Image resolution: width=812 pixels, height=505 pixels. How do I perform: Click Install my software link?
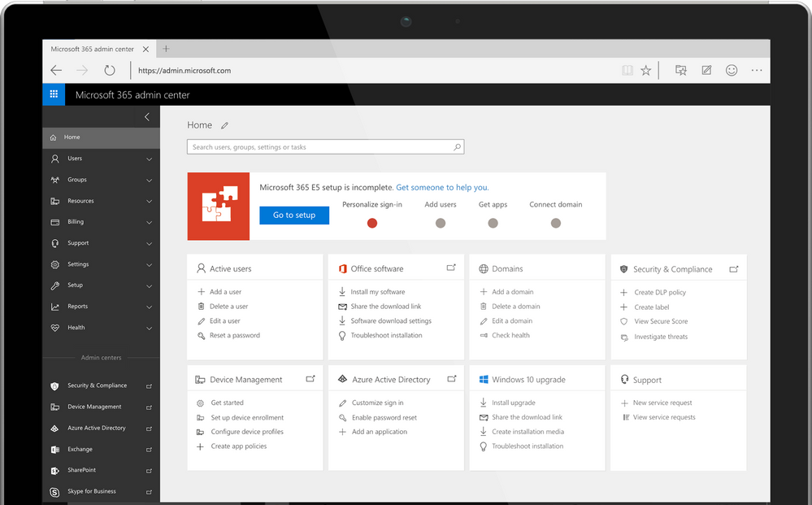click(x=377, y=292)
